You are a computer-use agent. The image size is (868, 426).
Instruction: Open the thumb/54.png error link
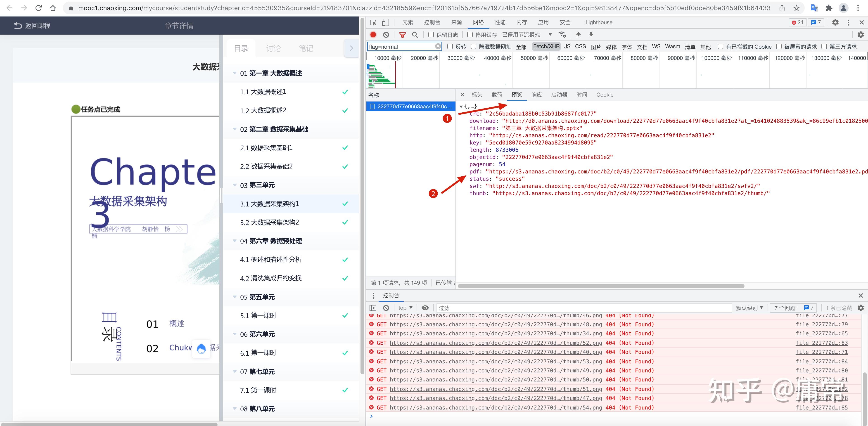click(496, 407)
